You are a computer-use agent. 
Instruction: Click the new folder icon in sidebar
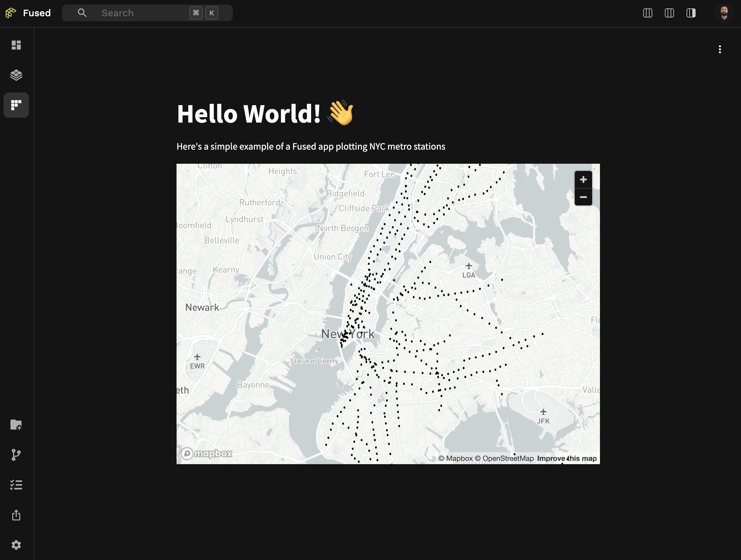tap(16, 425)
